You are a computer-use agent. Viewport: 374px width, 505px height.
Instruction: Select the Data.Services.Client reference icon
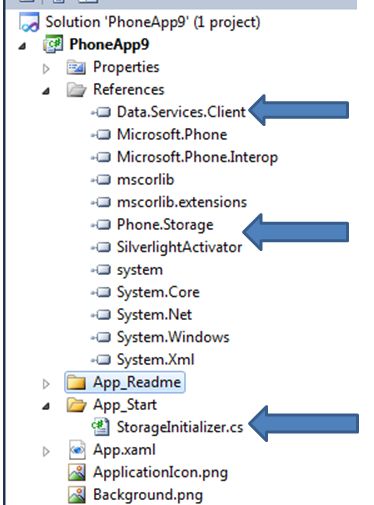click(x=101, y=113)
